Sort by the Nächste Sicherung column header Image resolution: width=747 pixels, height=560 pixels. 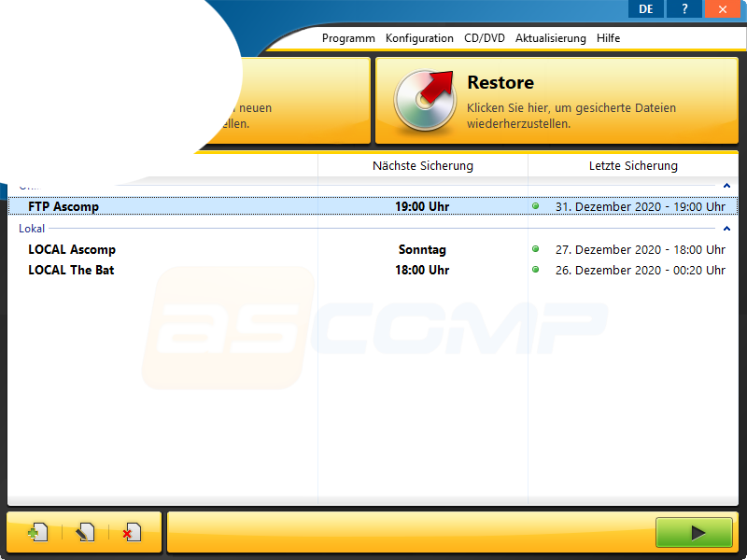click(423, 166)
